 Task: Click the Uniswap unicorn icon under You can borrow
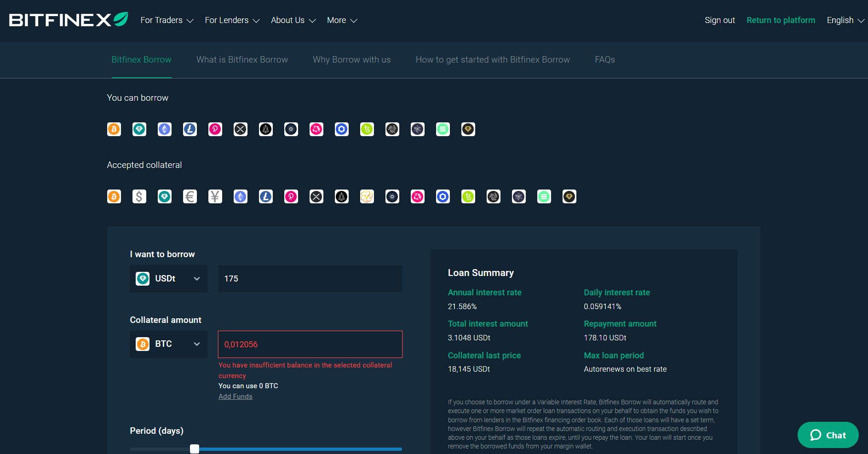click(316, 129)
